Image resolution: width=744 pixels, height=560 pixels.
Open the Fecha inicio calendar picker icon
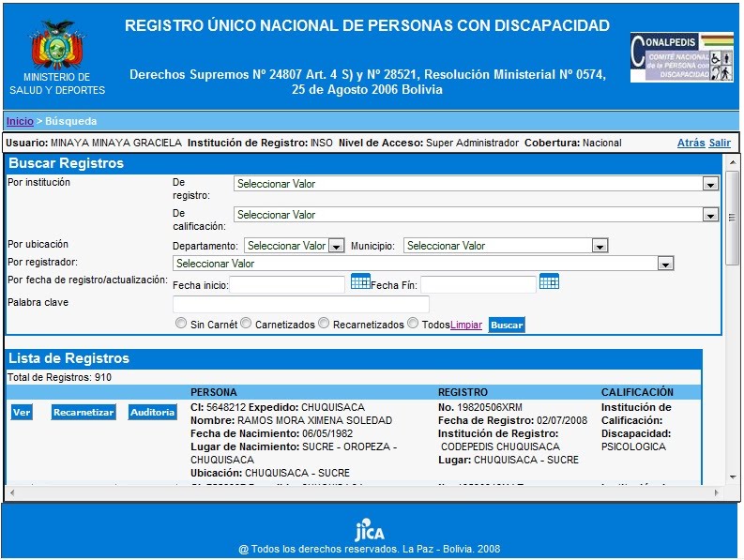tap(360, 281)
